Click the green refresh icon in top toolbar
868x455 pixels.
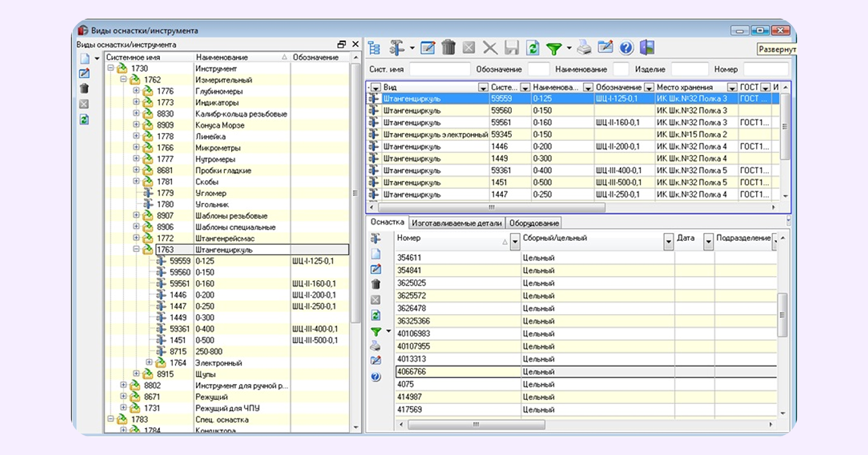pos(532,48)
